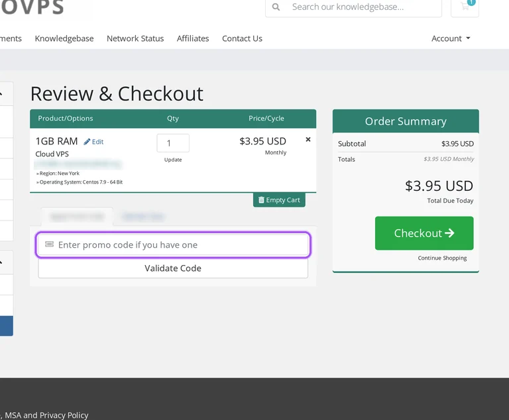Click the promo code input field

pyautogui.click(x=173, y=244)
